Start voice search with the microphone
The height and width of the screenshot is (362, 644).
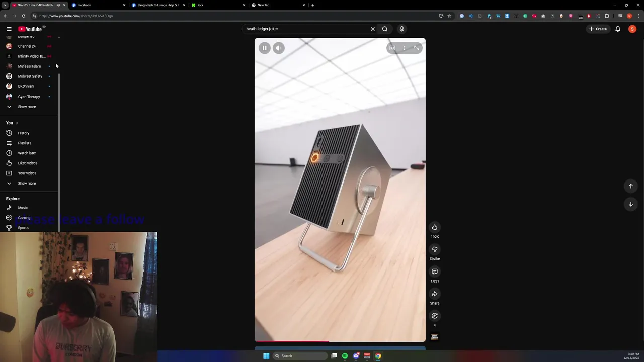(x=401, y=29)
